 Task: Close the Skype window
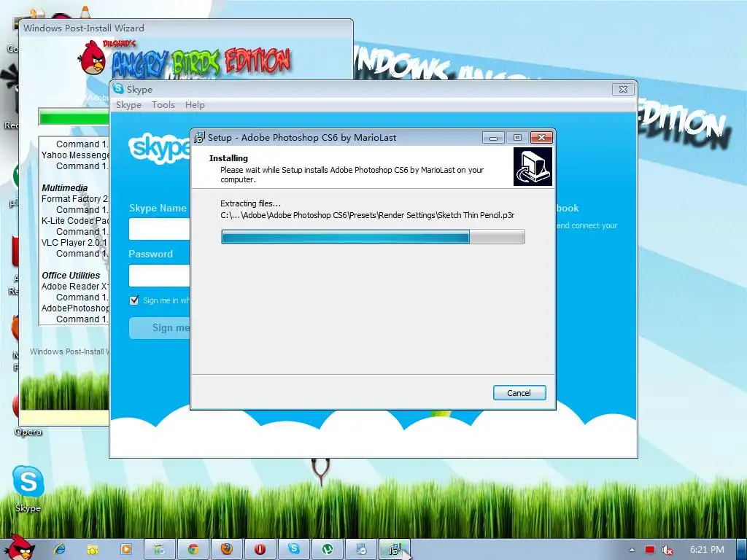(623, 89)
